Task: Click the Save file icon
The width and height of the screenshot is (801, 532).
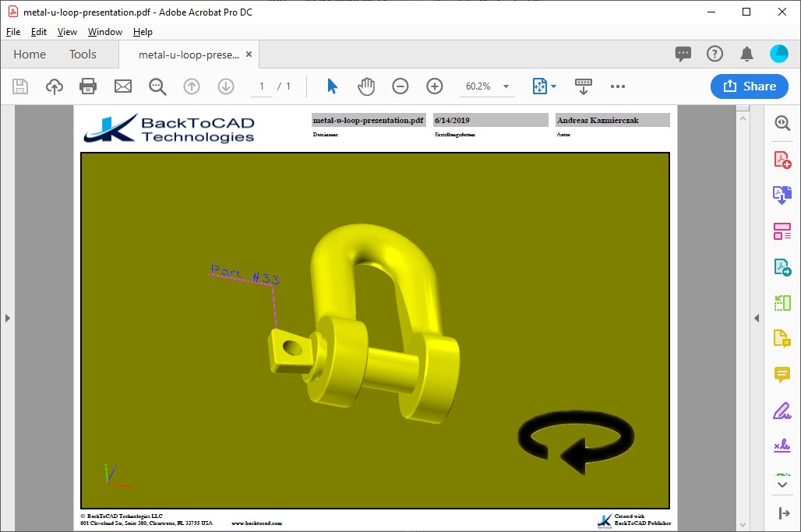Action: pyautogui.click(x=20, y=86)
